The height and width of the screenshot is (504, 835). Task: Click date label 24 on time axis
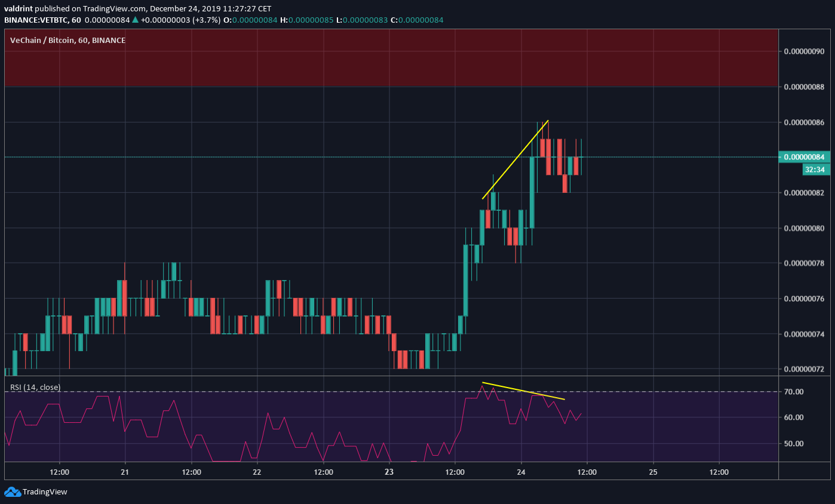coord(521,472)
